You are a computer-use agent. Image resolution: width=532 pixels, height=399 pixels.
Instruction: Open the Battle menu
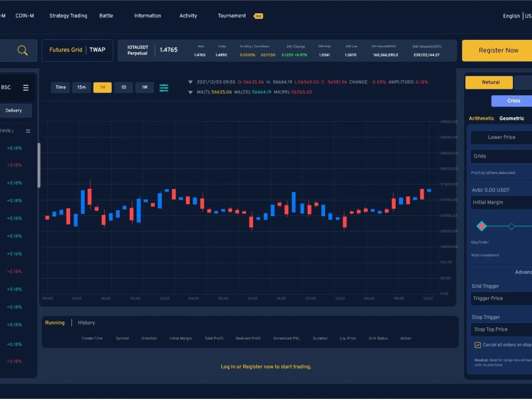[x=106, y=15]
